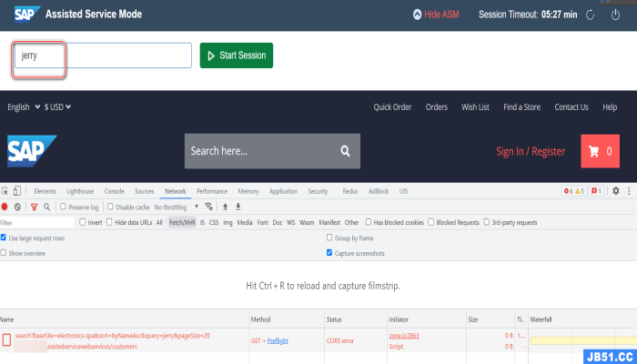This screenshot has width=637, height=364.
Task: Click the Preflight link in Method column
Action: coord(278,341)
